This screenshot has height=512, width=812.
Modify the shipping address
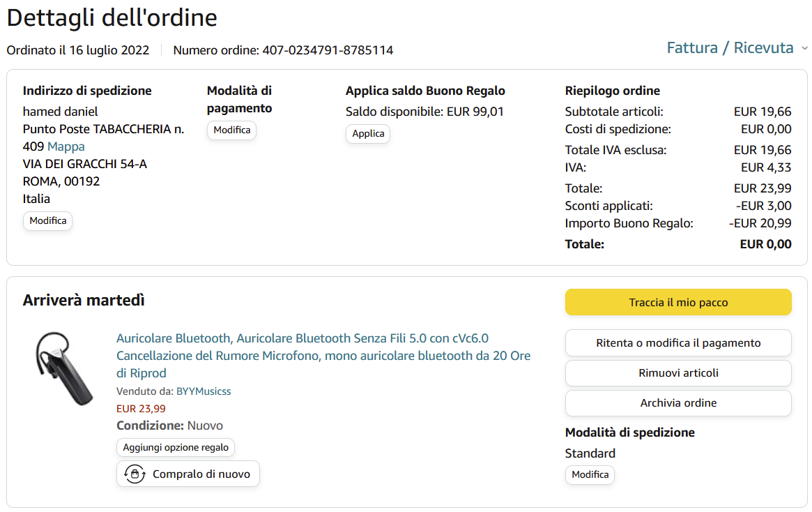click(48, 221)
